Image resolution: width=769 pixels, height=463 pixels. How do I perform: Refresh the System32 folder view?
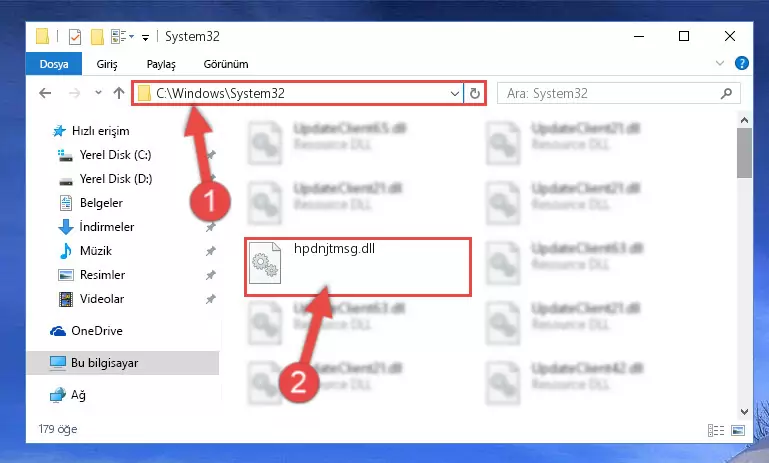475,93
